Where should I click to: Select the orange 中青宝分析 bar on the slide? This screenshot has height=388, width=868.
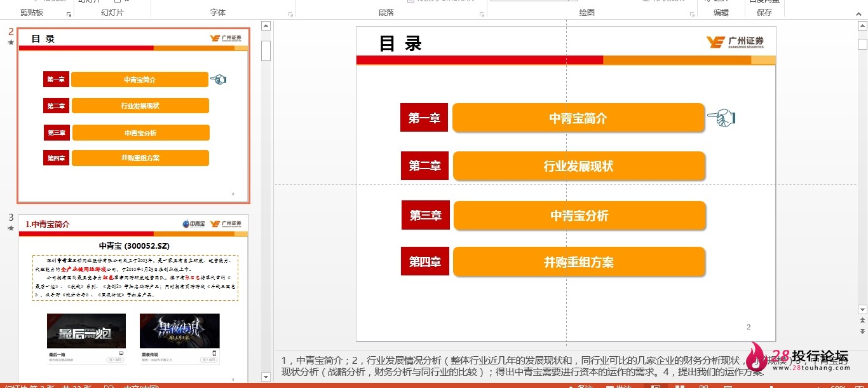pos(580,216)
